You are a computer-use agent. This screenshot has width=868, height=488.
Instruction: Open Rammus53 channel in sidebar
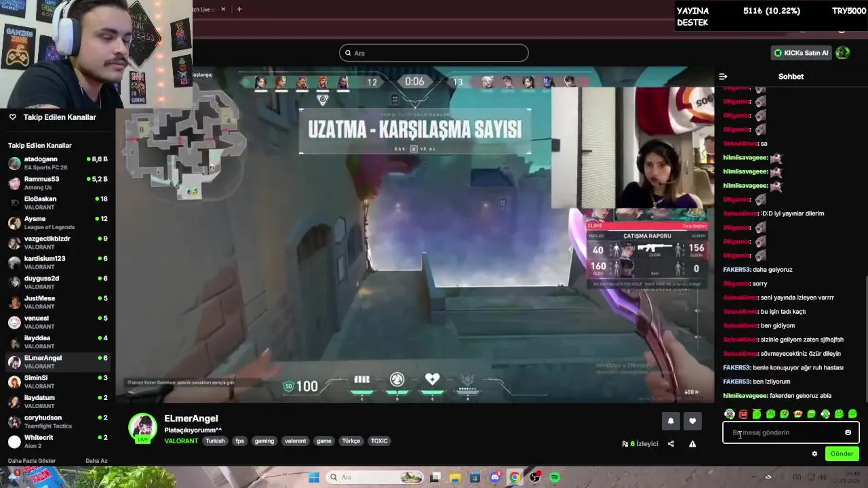[58, 183]
